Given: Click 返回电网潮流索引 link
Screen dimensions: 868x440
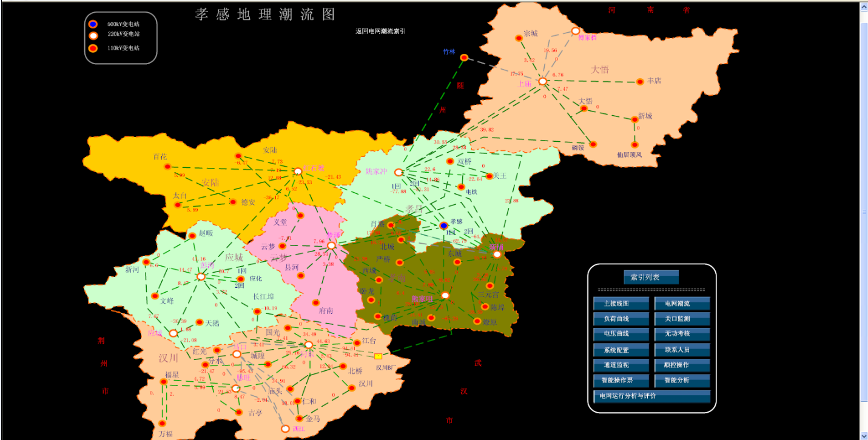Looking at the screenshot, I should click(x=380, y=31).
